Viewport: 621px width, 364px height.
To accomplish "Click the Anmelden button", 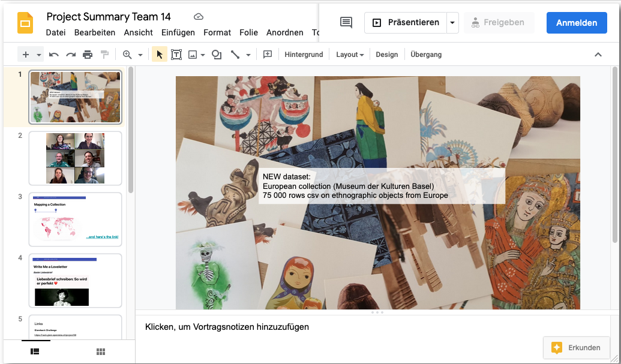I will point(576,23).
